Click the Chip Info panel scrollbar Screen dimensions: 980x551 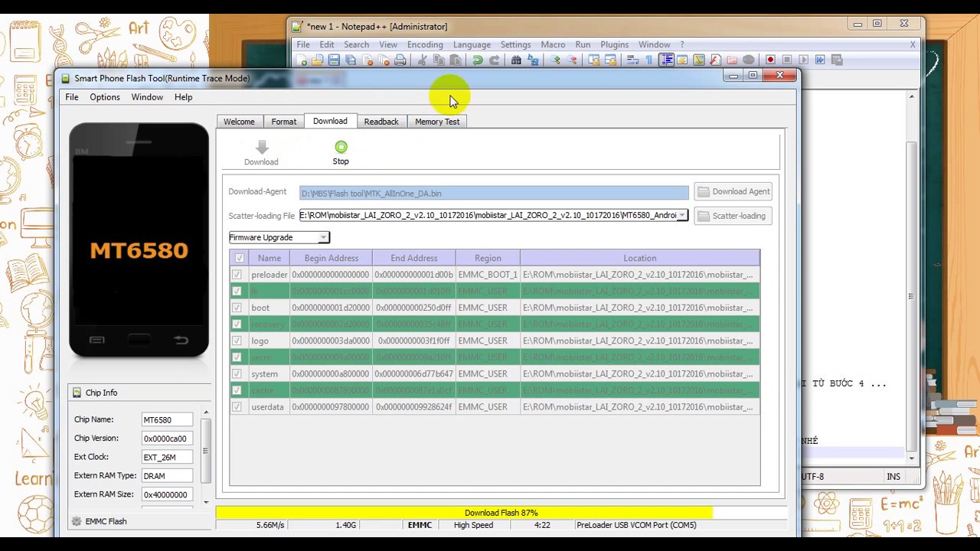[x=205, y=457]
